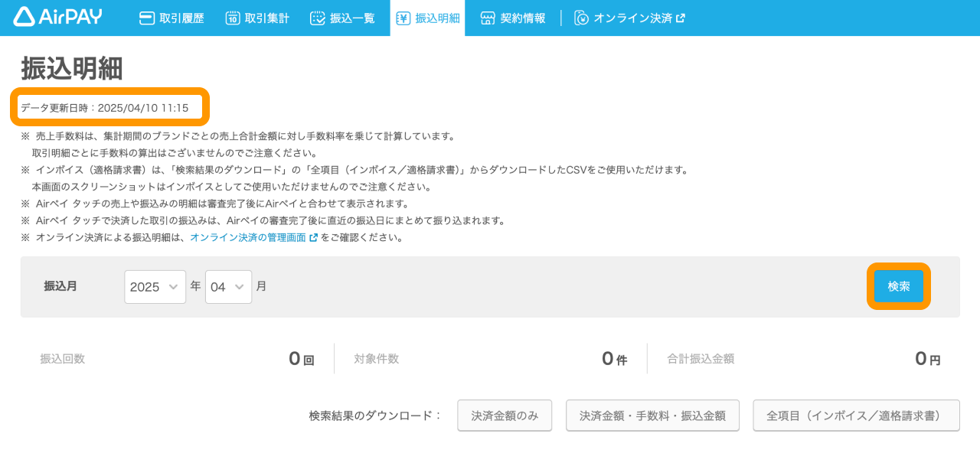The width and height of the screenshot is (980, 450).
Task: Expand the 04 month dropdown
Action: [228, 287]
